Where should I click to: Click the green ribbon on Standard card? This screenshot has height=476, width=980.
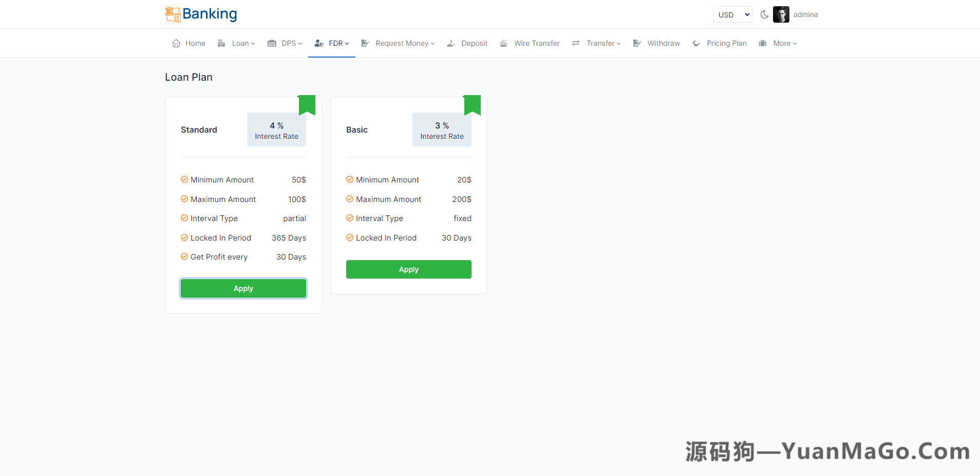[307, 104]
